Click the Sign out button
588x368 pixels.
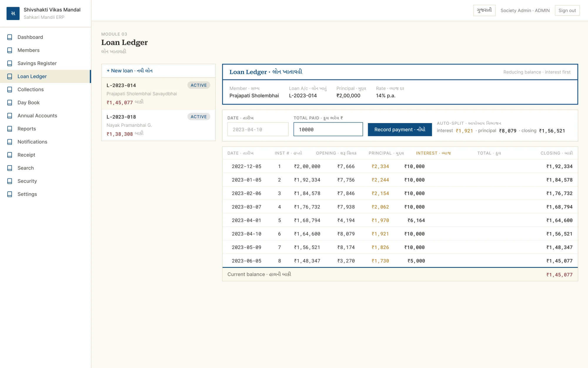pyautogui.click(x=567, y=10)
